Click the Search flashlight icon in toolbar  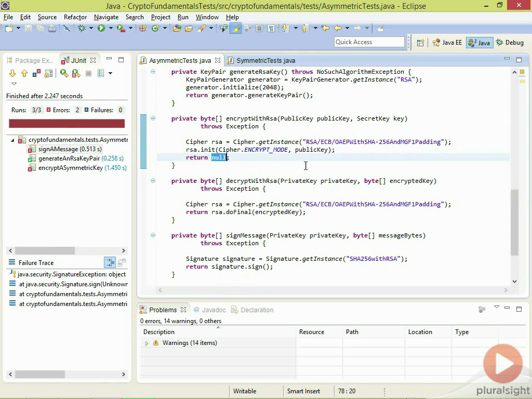(x=202, y=29)
